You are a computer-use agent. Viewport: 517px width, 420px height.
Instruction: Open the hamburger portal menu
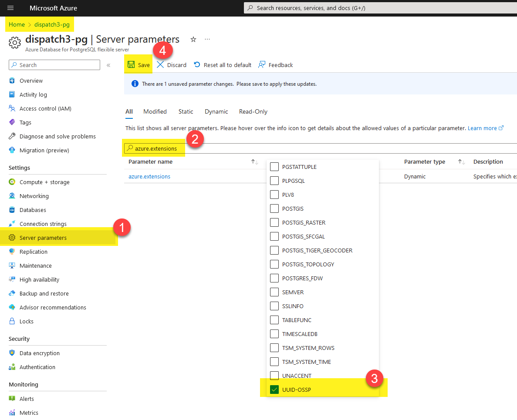pyautogui.click(x=10, y=8)
